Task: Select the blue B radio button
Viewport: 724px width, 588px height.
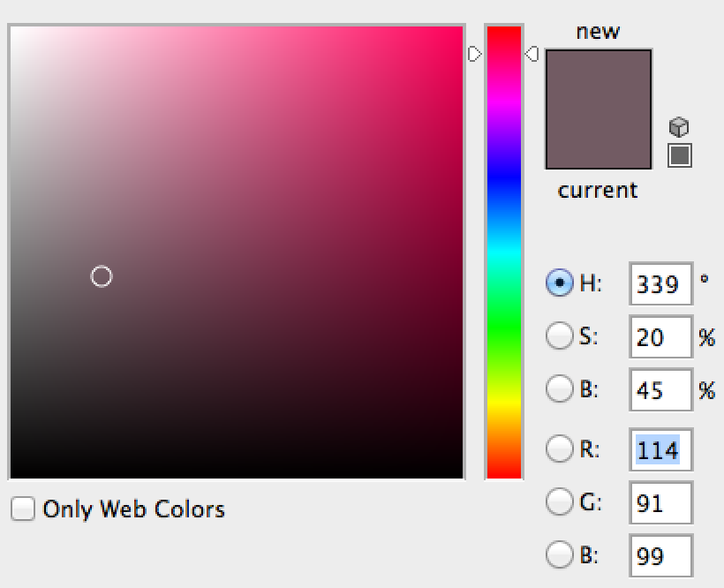Action: click(560, 556)
